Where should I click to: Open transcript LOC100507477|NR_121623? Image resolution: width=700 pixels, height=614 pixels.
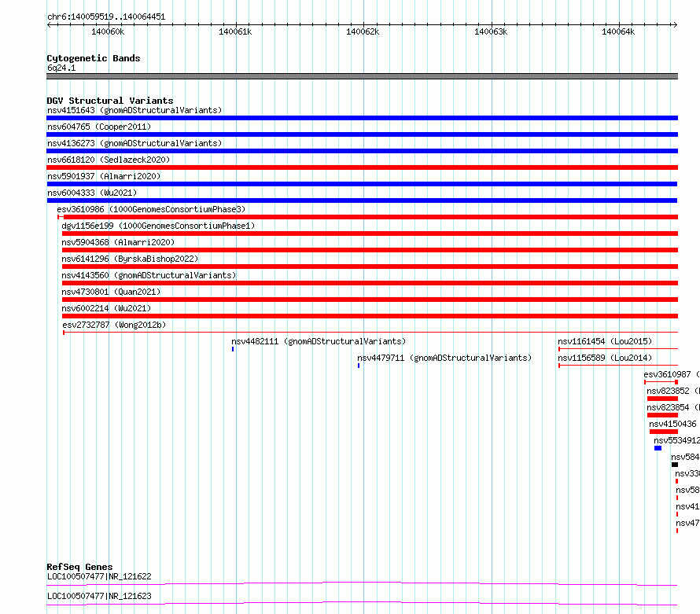362,603
